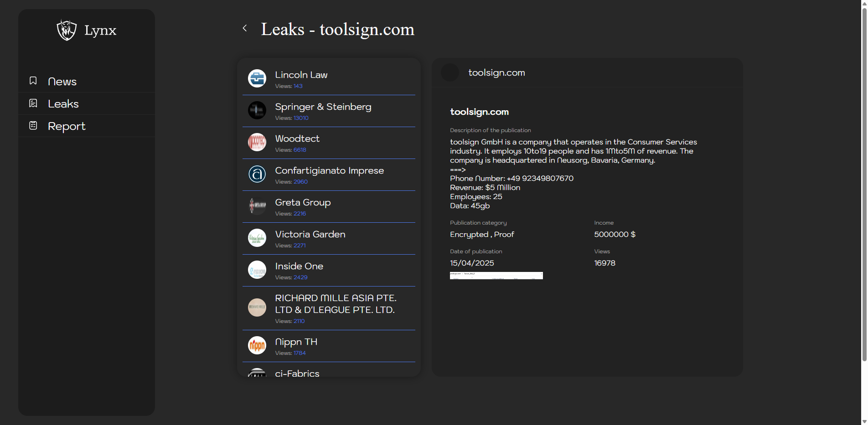Click the toolsign.com round avatar in header
868x425 pixels.
450,73
